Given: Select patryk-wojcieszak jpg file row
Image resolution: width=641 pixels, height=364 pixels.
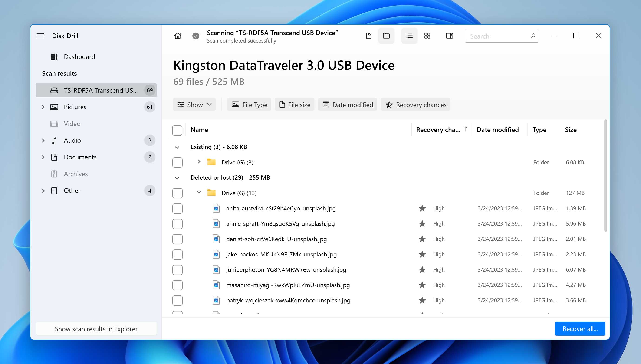Looking at the screenshot, I should tap(385, 300).
